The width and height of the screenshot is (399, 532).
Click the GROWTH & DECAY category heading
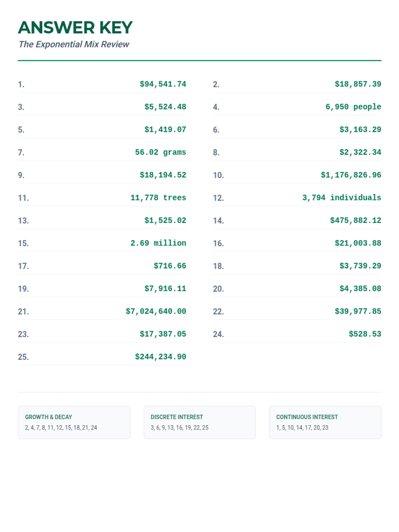tap(49, 417)
